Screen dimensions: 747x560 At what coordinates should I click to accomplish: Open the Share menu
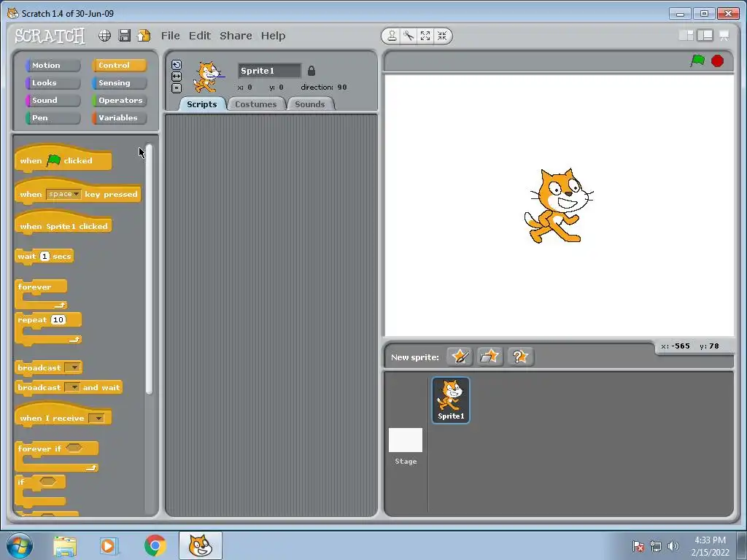point(236,36)
